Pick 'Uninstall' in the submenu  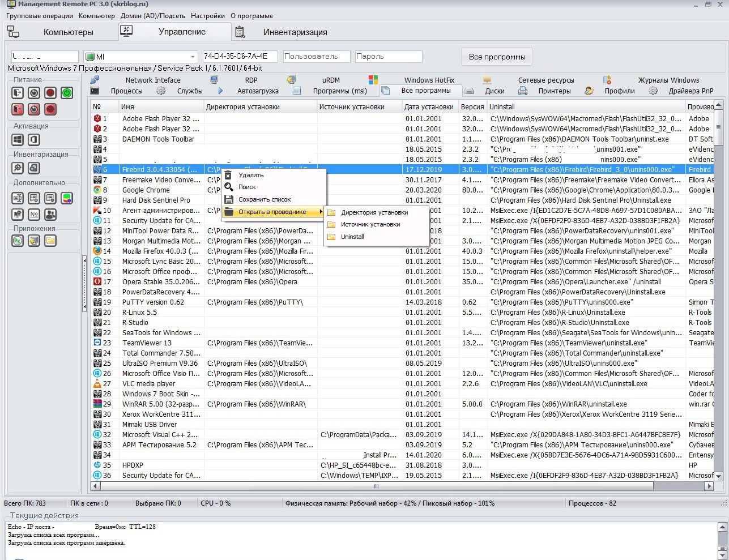point(375,237)
